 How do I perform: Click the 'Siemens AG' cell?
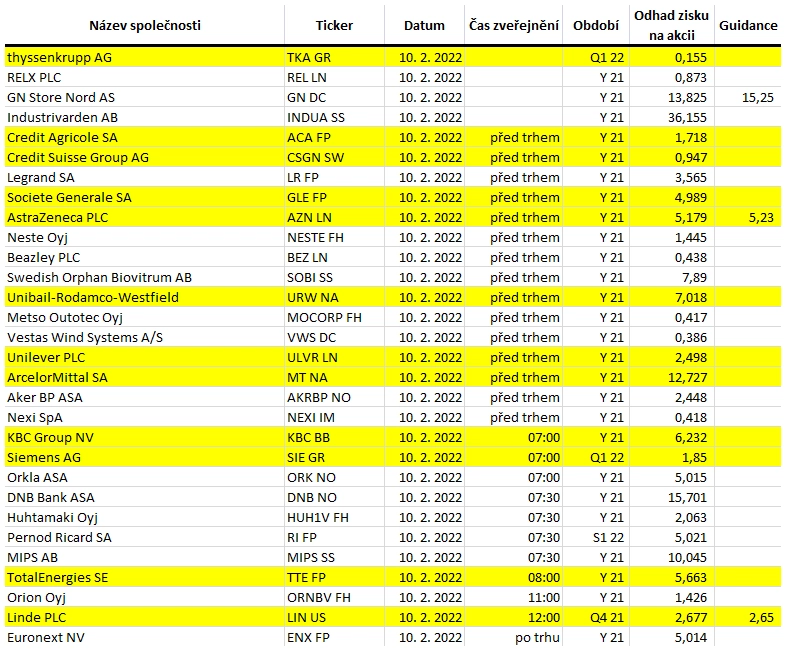145,458
